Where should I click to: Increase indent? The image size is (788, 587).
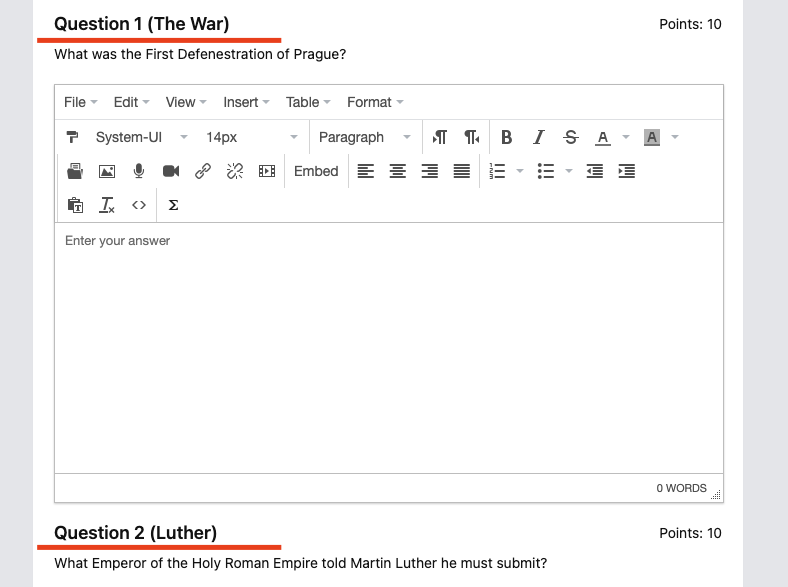point(627,171)
